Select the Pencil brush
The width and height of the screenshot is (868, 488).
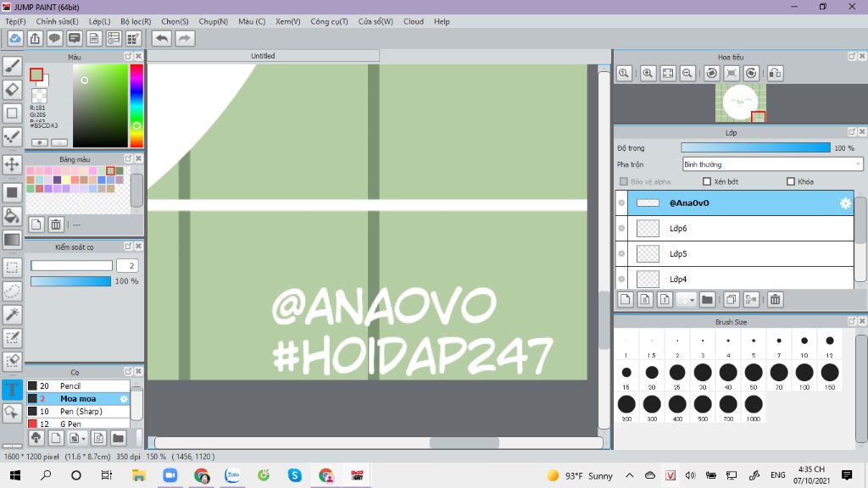click(x=78, y=385)
